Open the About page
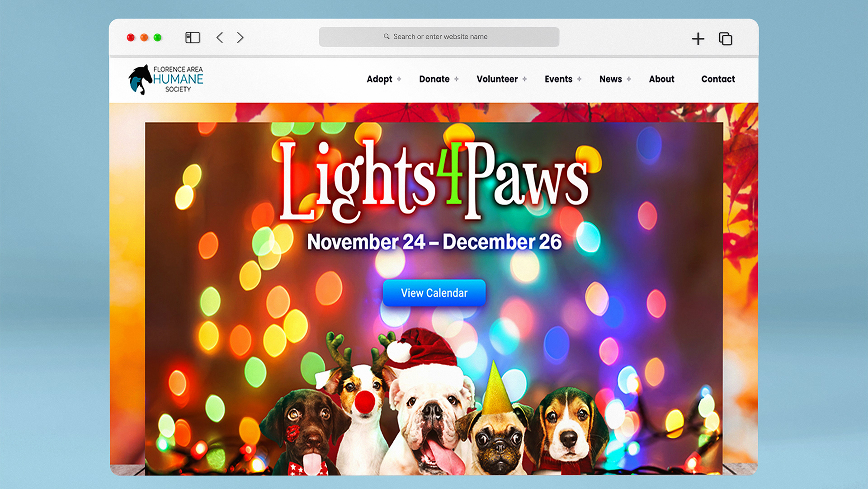This screenshot has width=868, height=489. click(661, 79)
